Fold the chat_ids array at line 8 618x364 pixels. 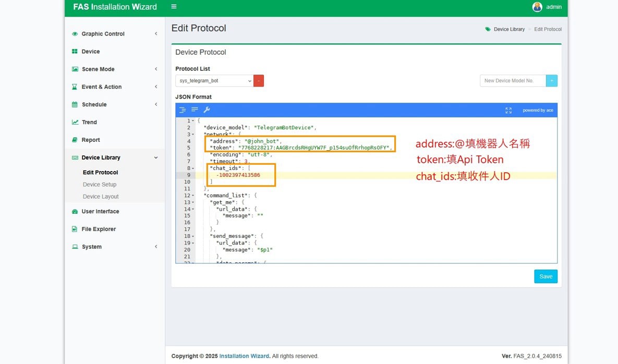pos(193,168)
